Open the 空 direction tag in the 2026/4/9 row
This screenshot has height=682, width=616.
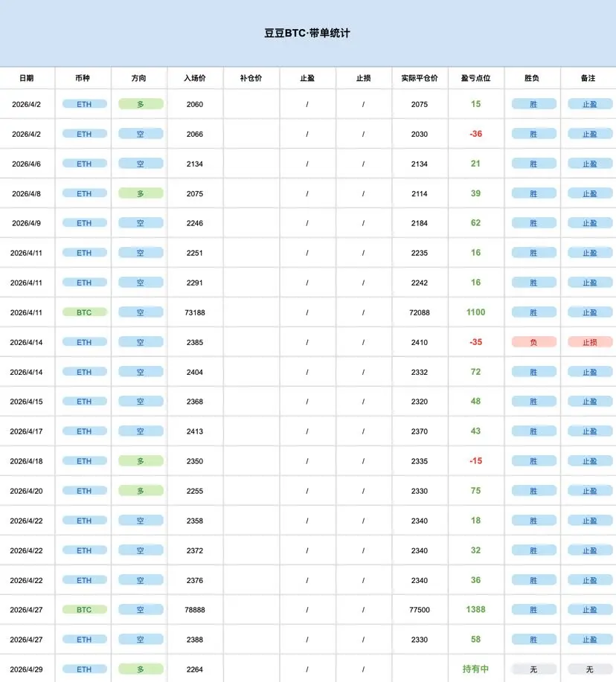[x=141, y=223]
